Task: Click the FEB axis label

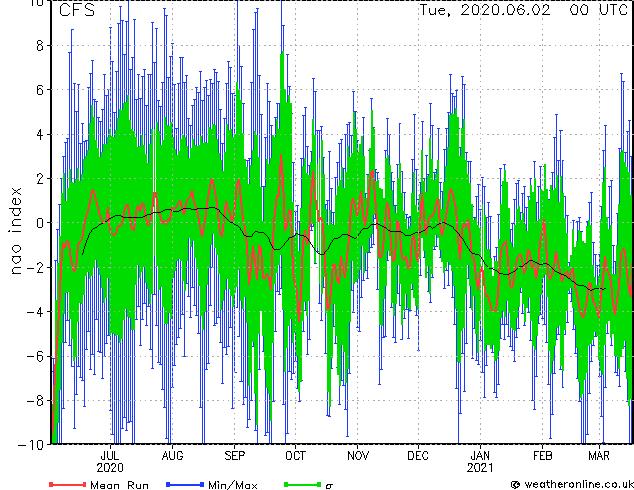Action: 542,456
